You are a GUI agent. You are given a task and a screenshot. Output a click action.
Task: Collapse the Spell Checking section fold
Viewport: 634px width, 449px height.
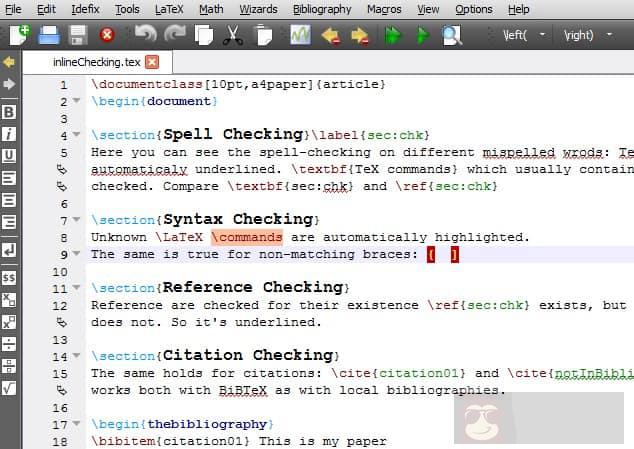point(77,134)
